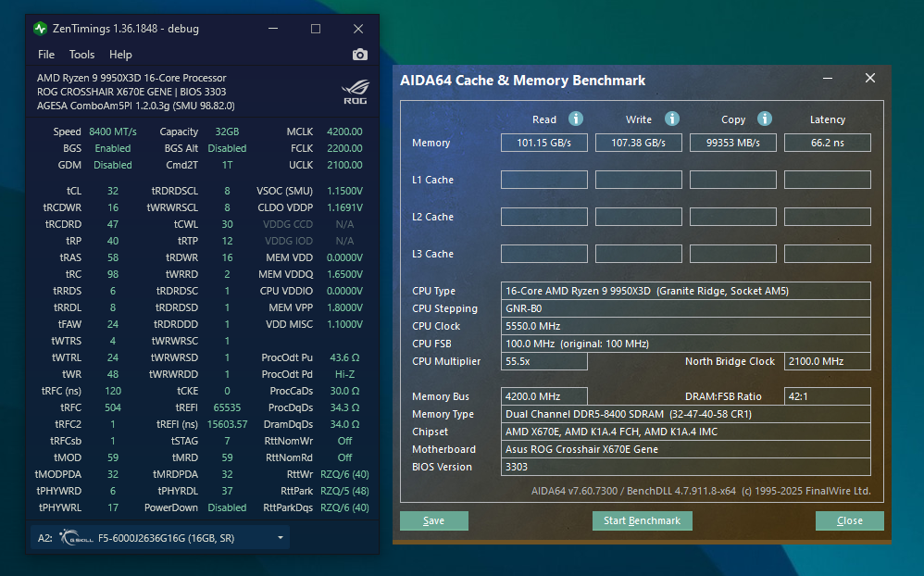
Task: Click the camera screenshot icon in ZenTimings
Action: pos(360,55)
